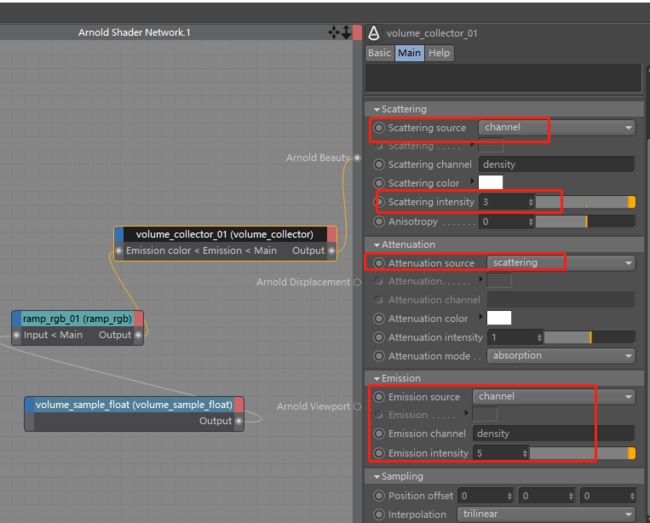Toggle animation dot for Scattering channel

(x=379, y=165)
